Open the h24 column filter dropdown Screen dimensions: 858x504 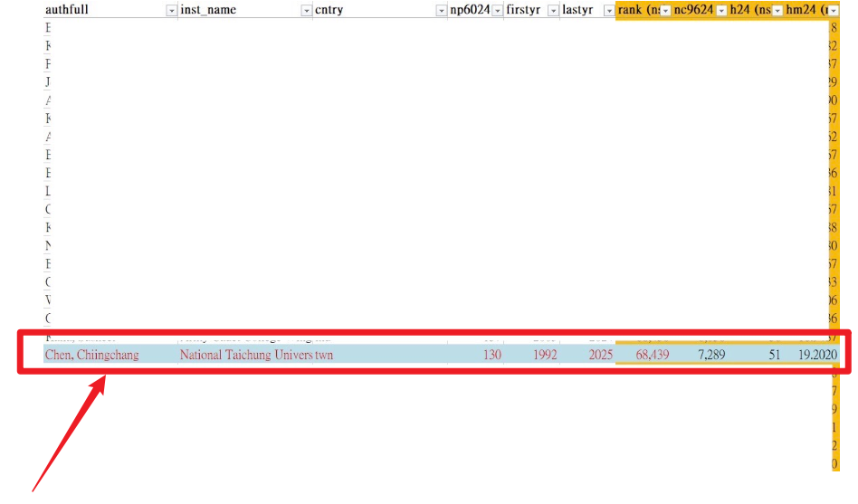(777, 10)
